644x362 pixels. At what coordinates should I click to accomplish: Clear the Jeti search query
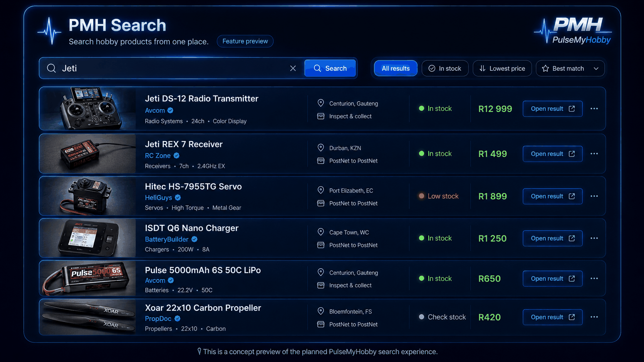tap(293, 68)
